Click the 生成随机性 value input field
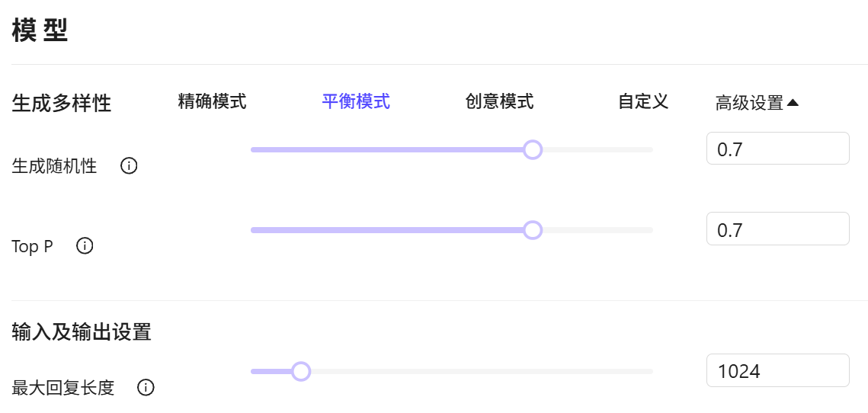Screen dimensions: 868x413 pyautogui.click(x=777, y=149)
